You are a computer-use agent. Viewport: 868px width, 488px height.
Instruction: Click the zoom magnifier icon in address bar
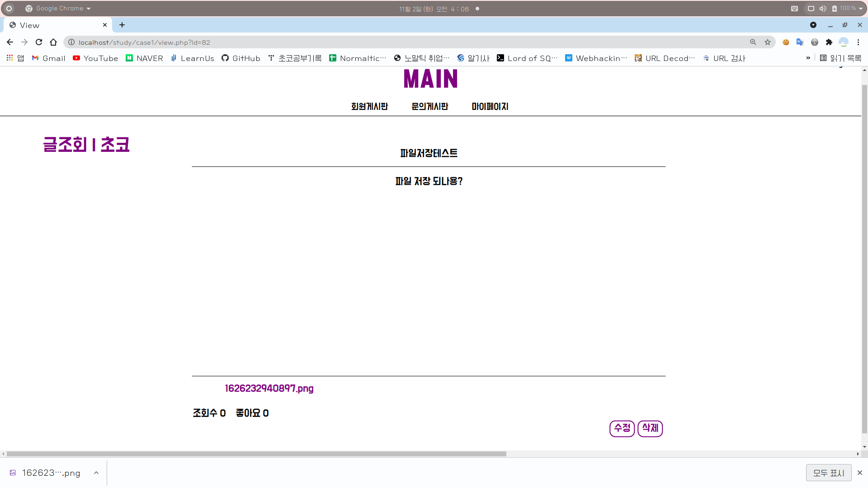[753, 42]
